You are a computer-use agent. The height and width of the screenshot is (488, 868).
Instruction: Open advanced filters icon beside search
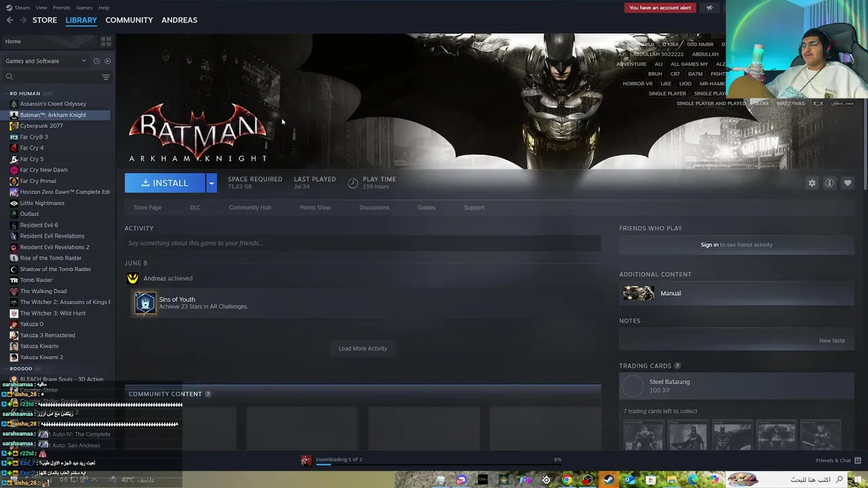pyautogui.click(x=106, y=77)
